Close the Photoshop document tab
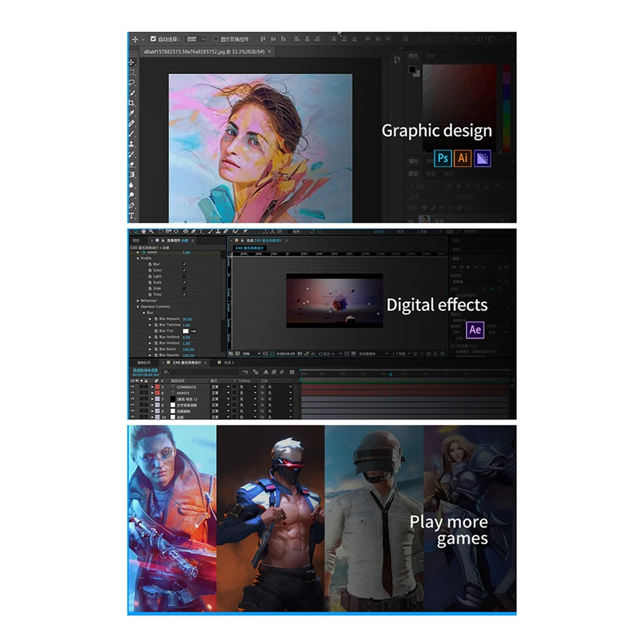Image resolution: width=644 pixels, height=644 pixels. tap(269, 52)
